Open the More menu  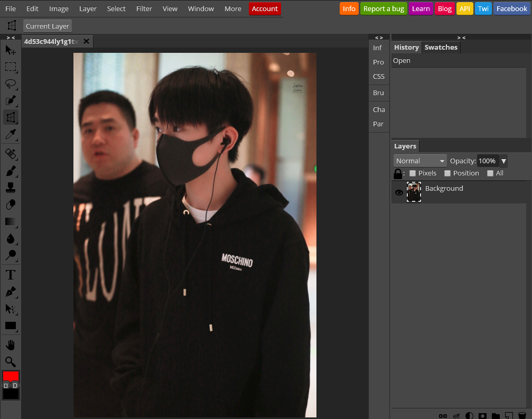[233, 9]
